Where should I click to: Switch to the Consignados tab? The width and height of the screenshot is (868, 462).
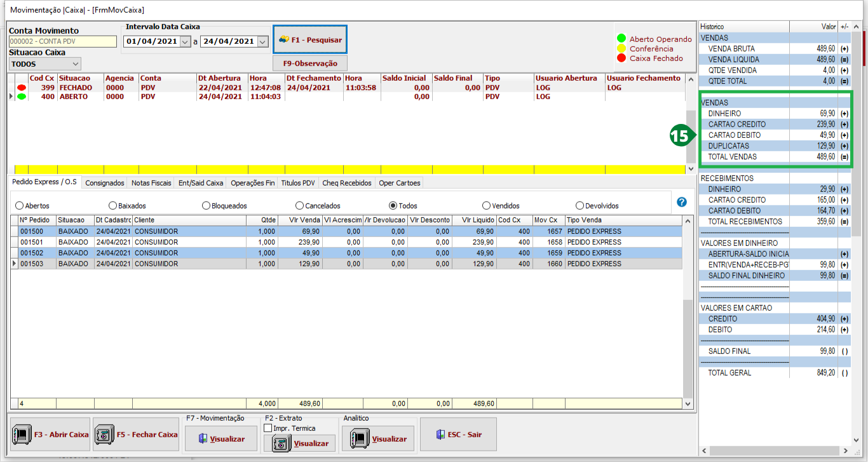[x=105, y=183]
